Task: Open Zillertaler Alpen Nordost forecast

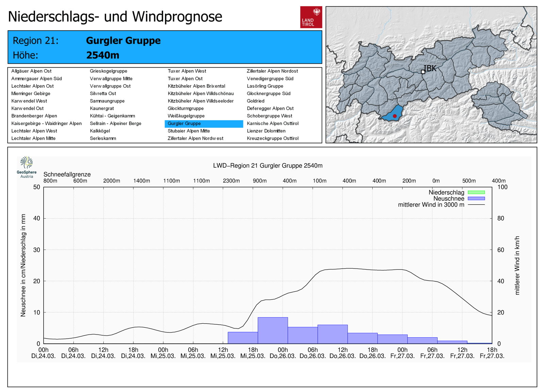Action: 272,71
